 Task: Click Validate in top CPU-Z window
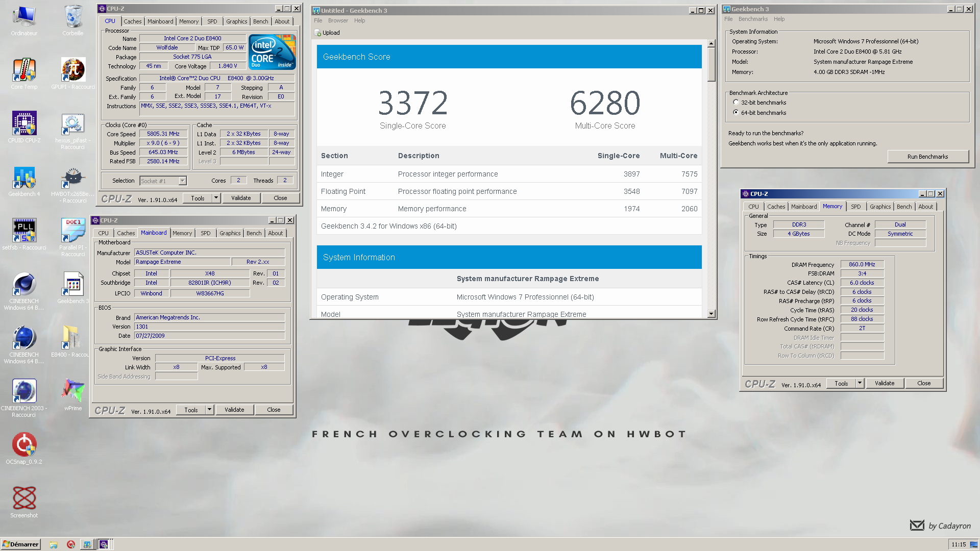point(241,198)
